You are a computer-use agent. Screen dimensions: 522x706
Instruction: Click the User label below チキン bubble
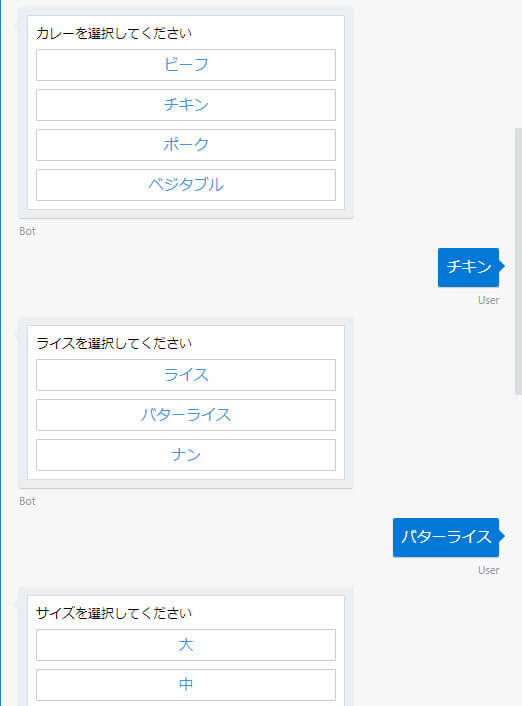[489, 300]
